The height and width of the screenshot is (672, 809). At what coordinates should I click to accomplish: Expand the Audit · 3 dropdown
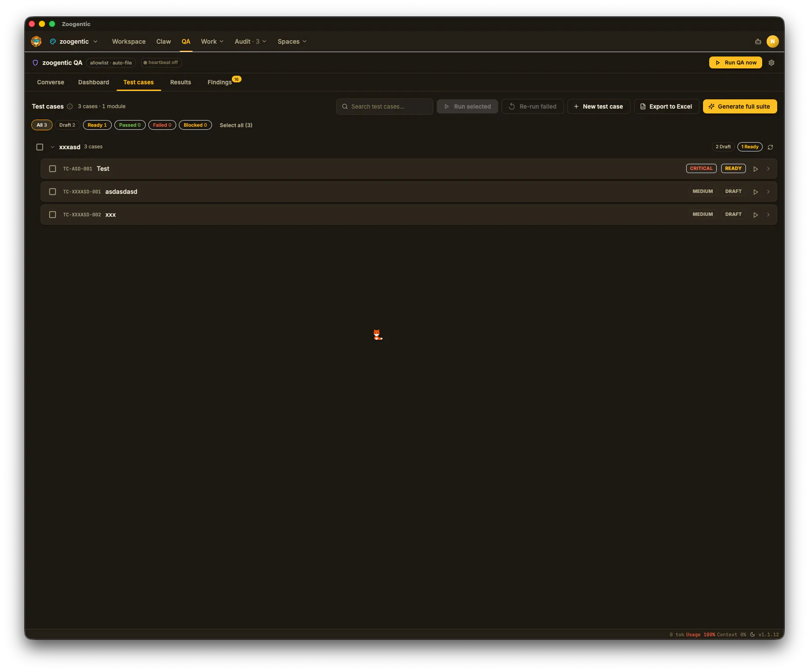(x=250, y=42)
